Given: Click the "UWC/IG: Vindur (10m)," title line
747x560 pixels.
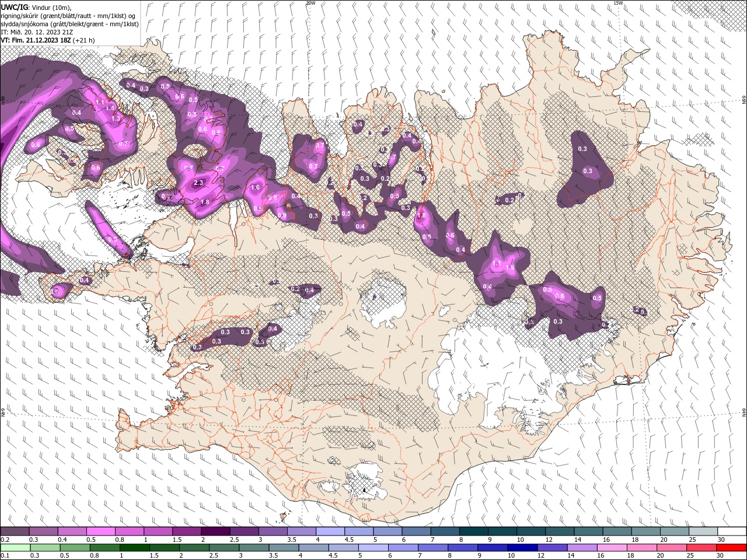Looking at the screenshot, I should pyautogui.click(x=36, y=7).
